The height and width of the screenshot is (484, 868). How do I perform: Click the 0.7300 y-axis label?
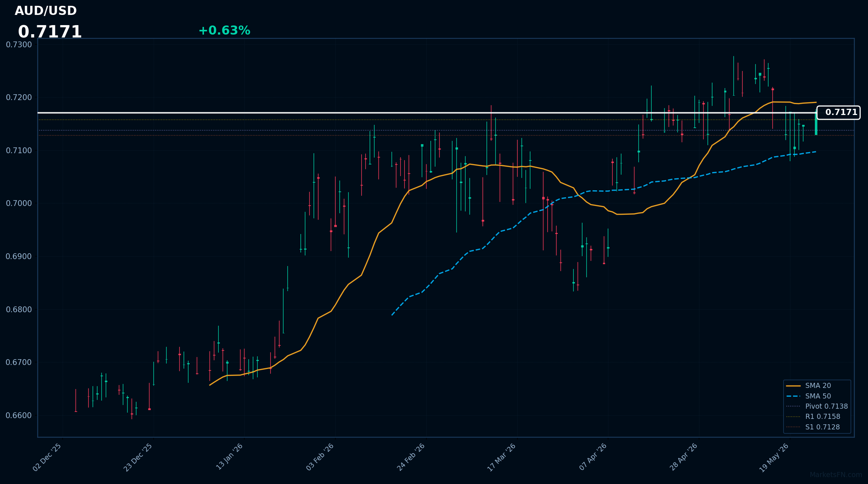click(19, 45)
